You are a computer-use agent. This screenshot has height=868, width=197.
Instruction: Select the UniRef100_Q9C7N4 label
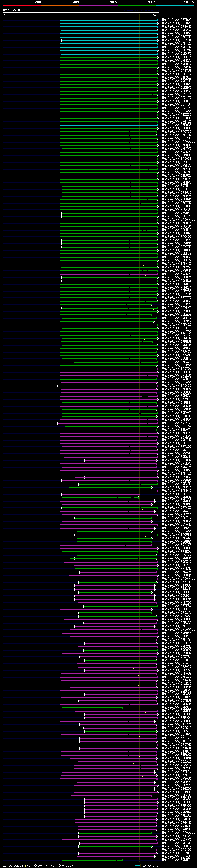(177, 50)
